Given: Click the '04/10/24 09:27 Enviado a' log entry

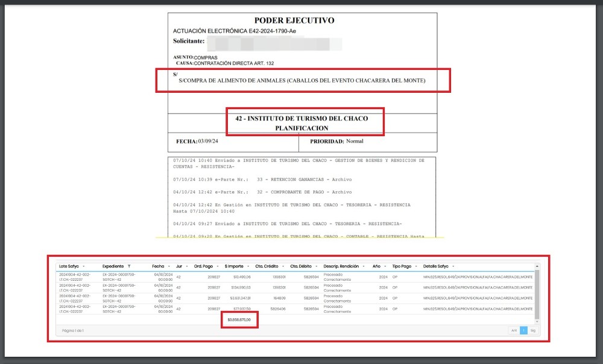Looking at the screenshot, I should coord(287,224).
